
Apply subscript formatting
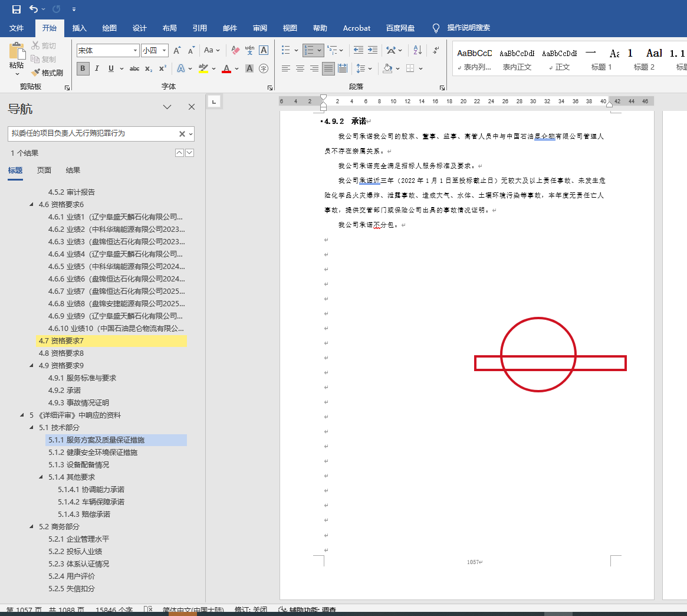point(149,68)
